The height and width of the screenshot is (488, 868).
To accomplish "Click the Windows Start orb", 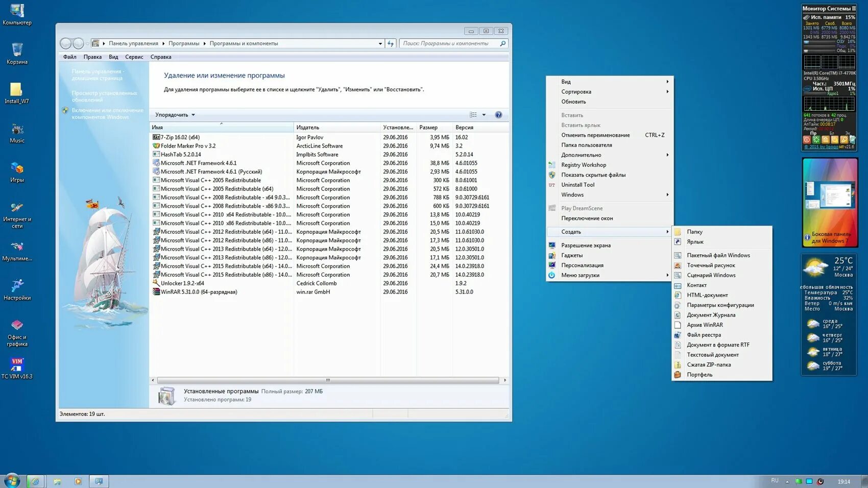I will point(11,481).
